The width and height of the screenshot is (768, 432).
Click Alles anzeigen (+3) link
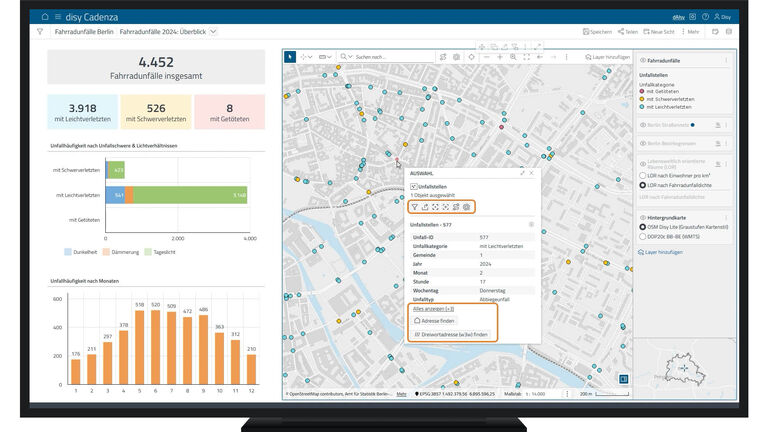click(x=433, y=309)
